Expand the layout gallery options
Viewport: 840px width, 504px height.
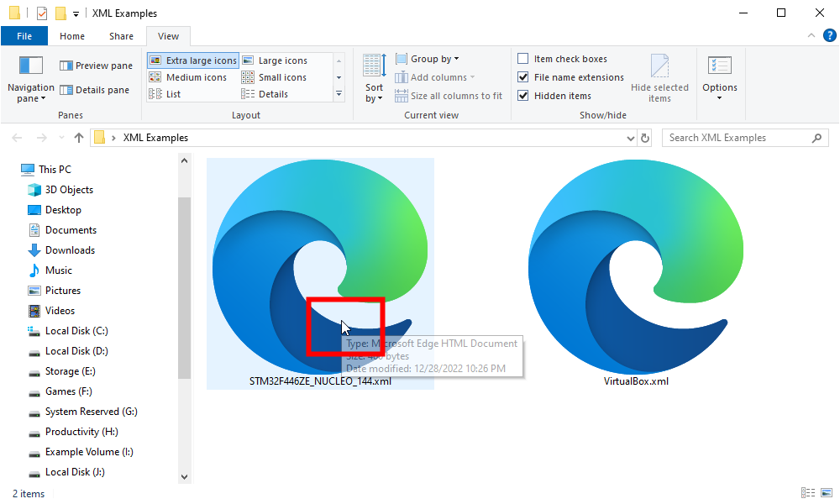pyautogui.click(x=339, y=94)
